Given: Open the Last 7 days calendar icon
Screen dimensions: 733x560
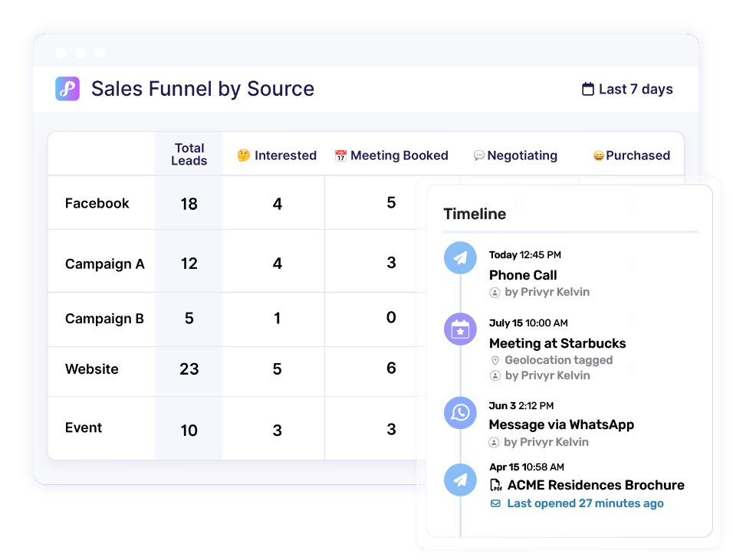Looking at the screenshot, I should (587, 89).
